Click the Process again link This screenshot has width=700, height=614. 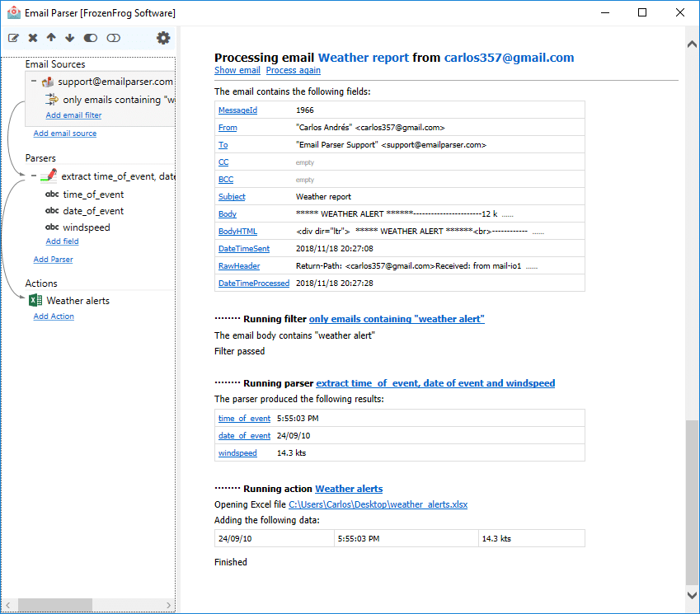pos(293,70)
